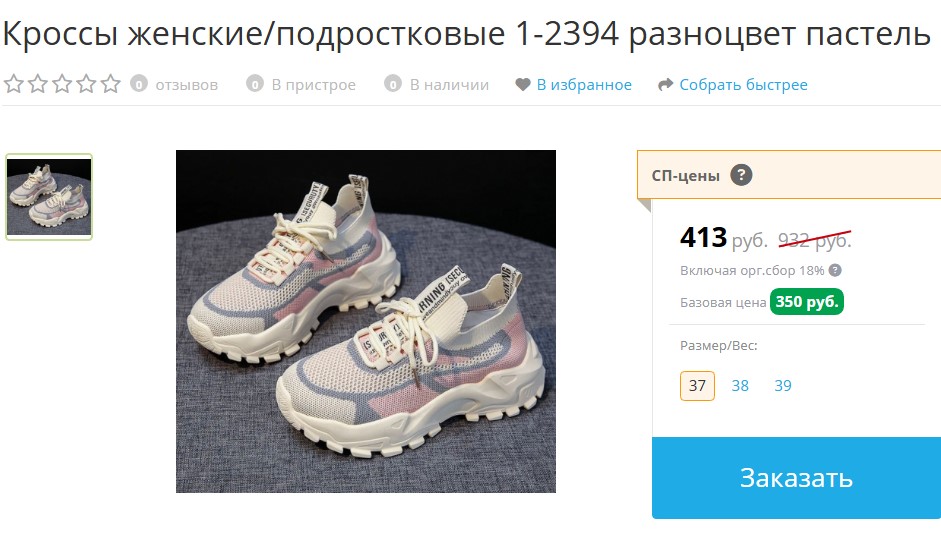
Task: Open the отзывов reviews counter
Action: [174, 85]
